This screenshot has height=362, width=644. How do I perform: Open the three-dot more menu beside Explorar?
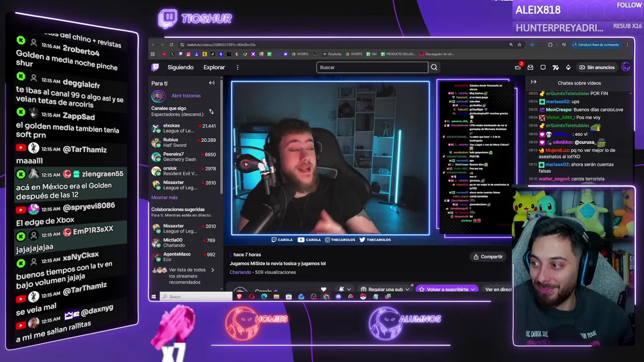click(237, 67)
